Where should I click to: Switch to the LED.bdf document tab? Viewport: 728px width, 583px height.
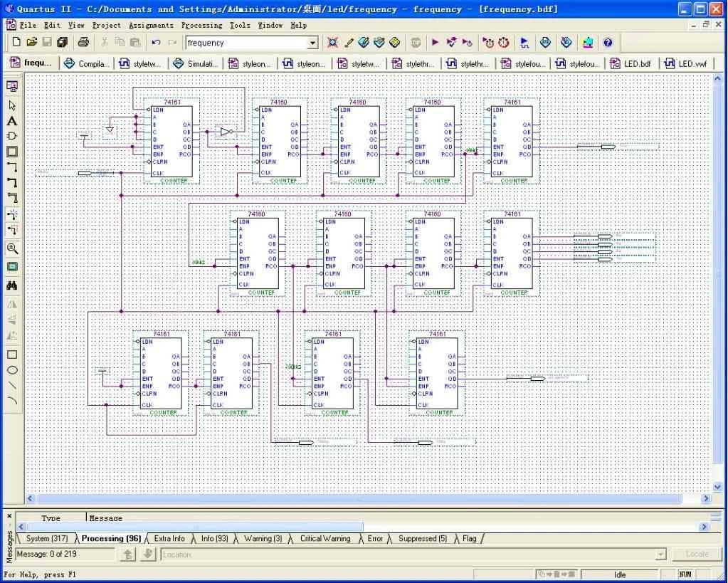click(x=632, y=63)
